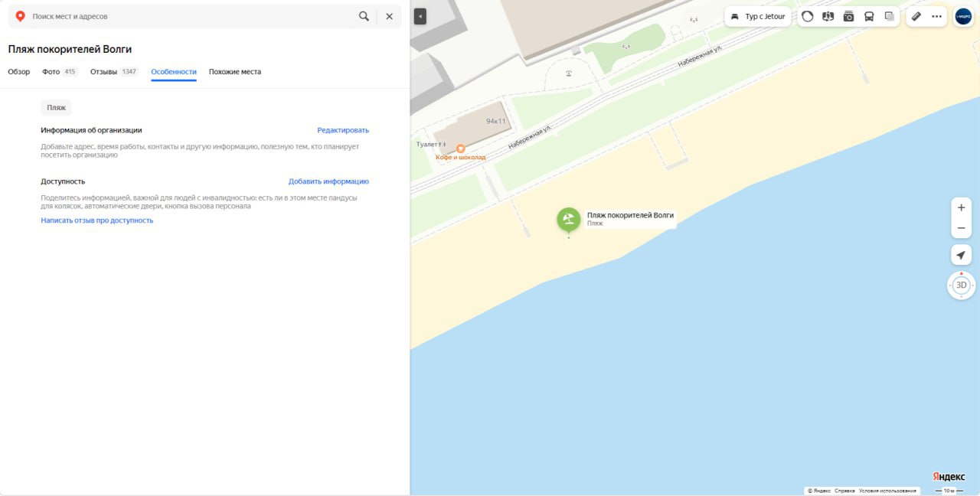Collapse the side panel with arrow button
980x496 pixels.
pos(420,17)
